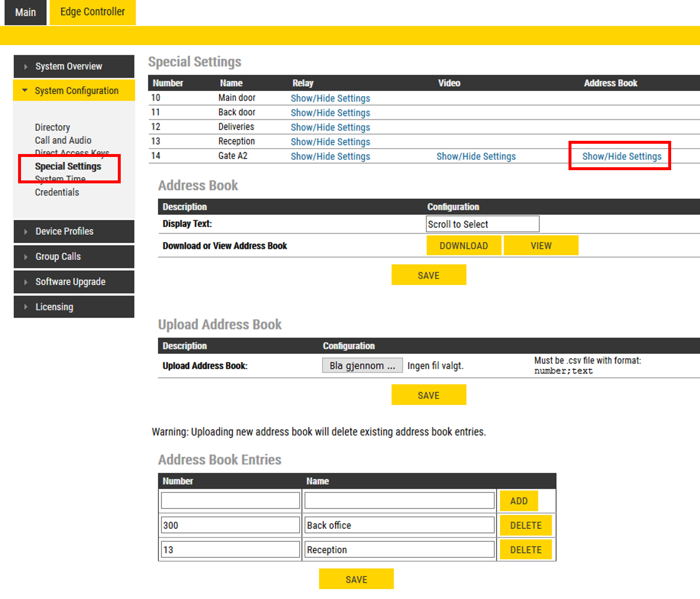Image resolution: width=700 pixels, height=599 pixels.
Task: Open the Credentials page
Action: (x=57, y=192)
